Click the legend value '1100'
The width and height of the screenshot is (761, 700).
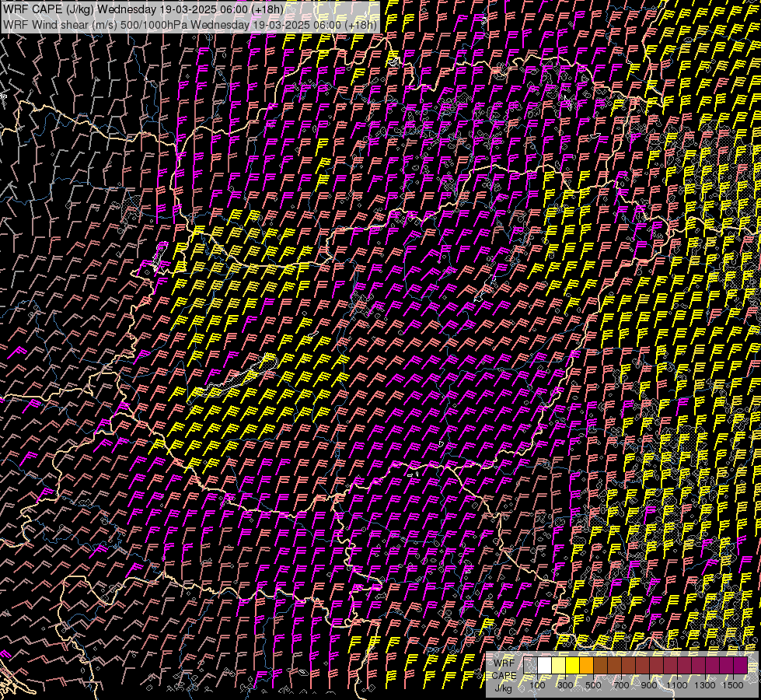point(676,685)
